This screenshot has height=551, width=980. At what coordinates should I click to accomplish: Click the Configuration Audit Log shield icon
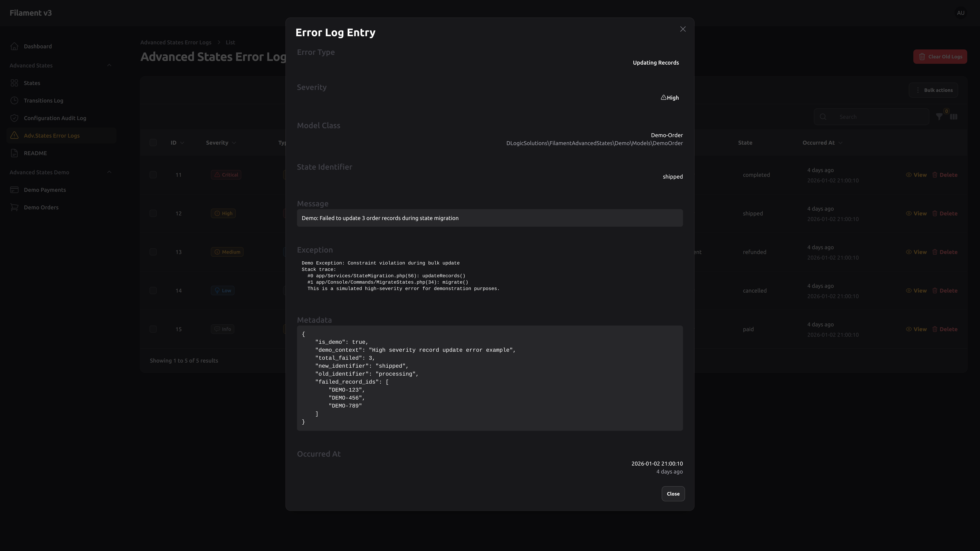click(15, 118)
